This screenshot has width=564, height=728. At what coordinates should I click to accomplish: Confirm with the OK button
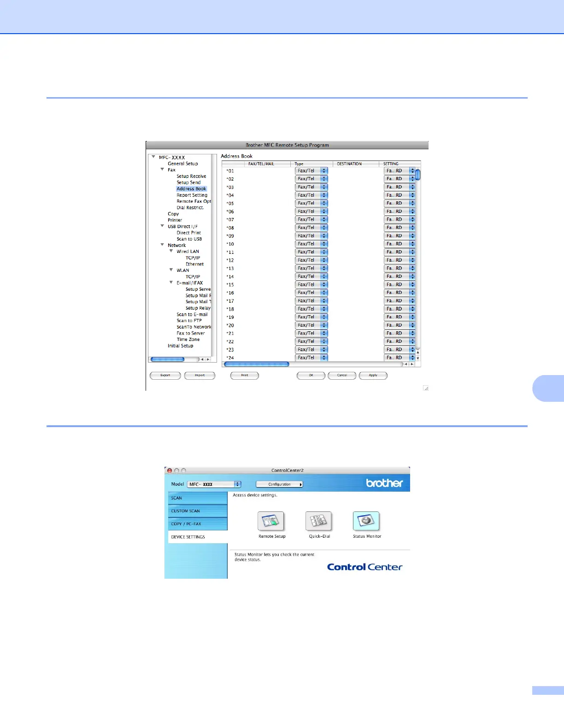(x=311, y=375)
